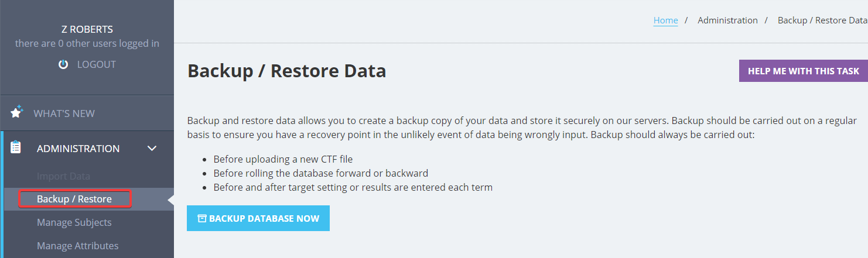The image size is (868, 258).
Task: Click the power icon beside Logout
Action: pos(63,64)
